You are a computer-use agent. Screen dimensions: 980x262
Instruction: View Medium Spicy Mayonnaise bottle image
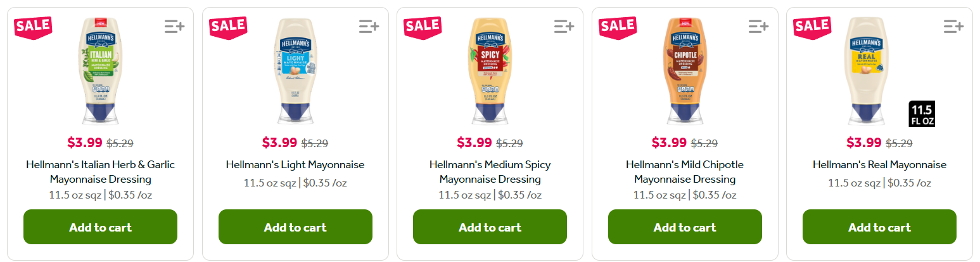click(490, 71)
